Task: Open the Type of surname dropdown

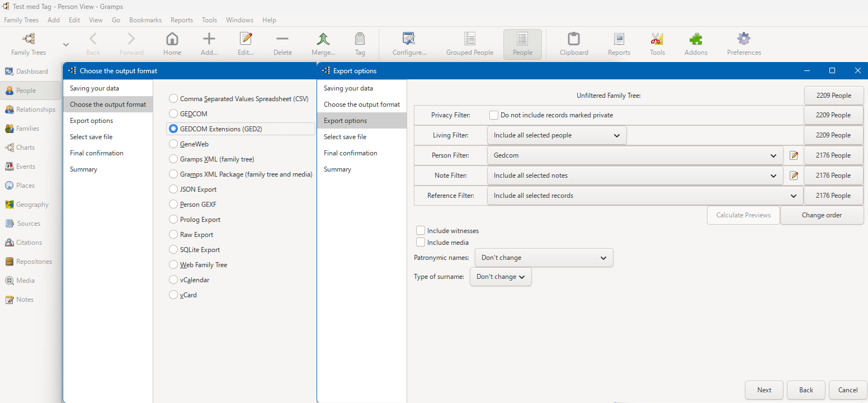Action: coord(501,277)
